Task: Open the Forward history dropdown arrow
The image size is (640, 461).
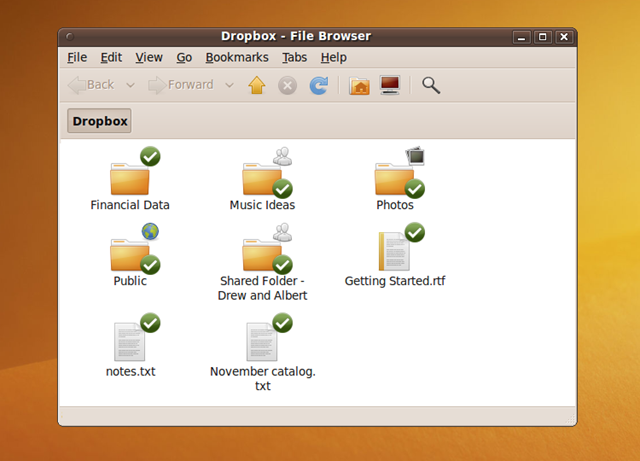Action: [x=229, y=85]
